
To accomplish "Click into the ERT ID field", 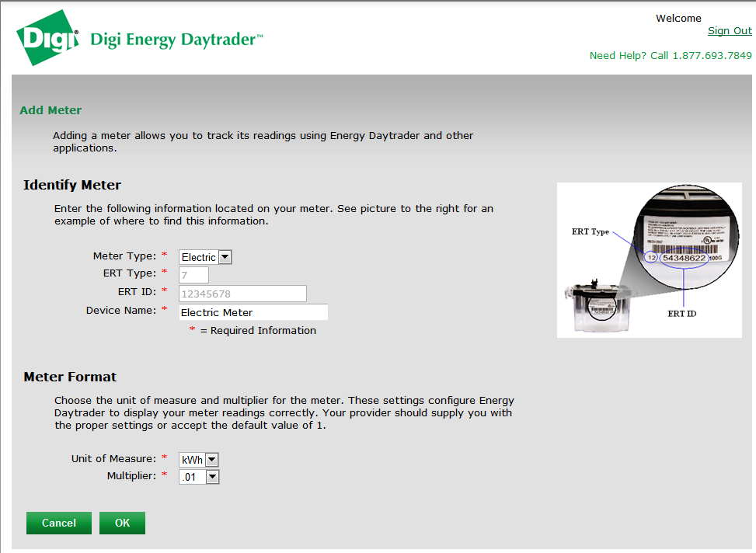I will 242,294.
